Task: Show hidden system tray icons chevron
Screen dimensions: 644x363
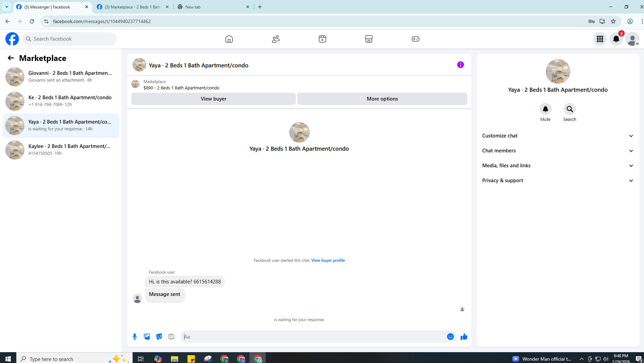Action: pos(582,359)
